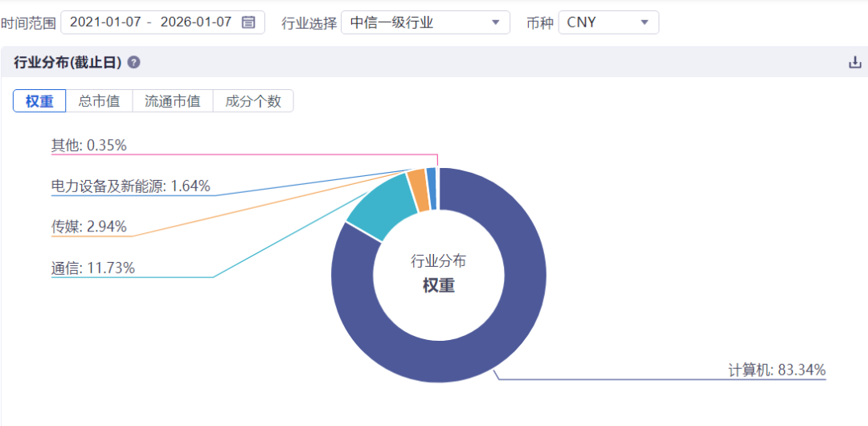The image size is (868, 426).
Task: Click the blue 电力设备及新能源 donut segment
Action: 432,189
